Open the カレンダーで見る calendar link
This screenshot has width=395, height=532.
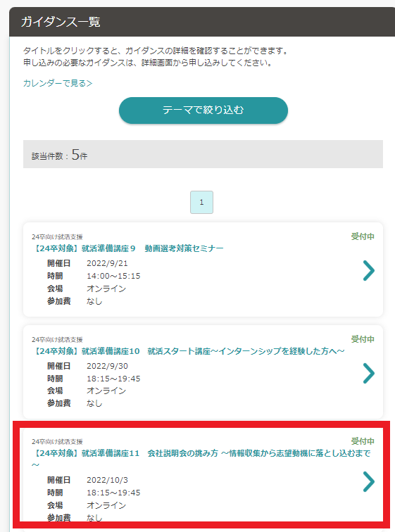[x=58, y=83]
